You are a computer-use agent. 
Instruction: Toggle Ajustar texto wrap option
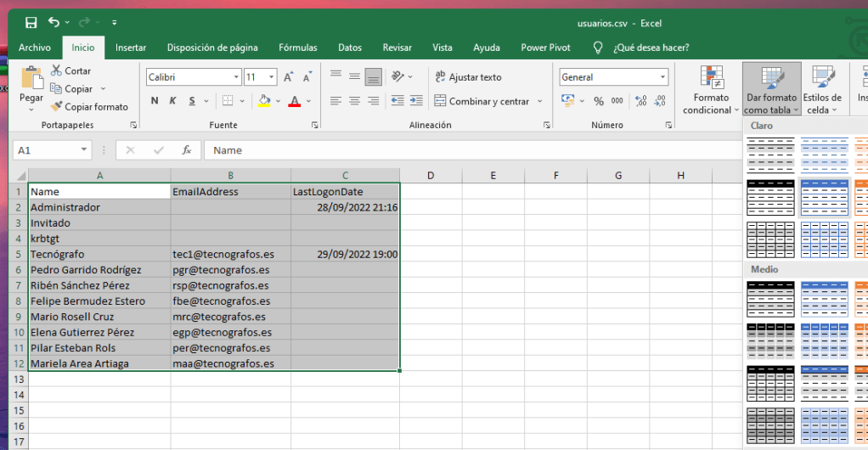tap(468, 77)
